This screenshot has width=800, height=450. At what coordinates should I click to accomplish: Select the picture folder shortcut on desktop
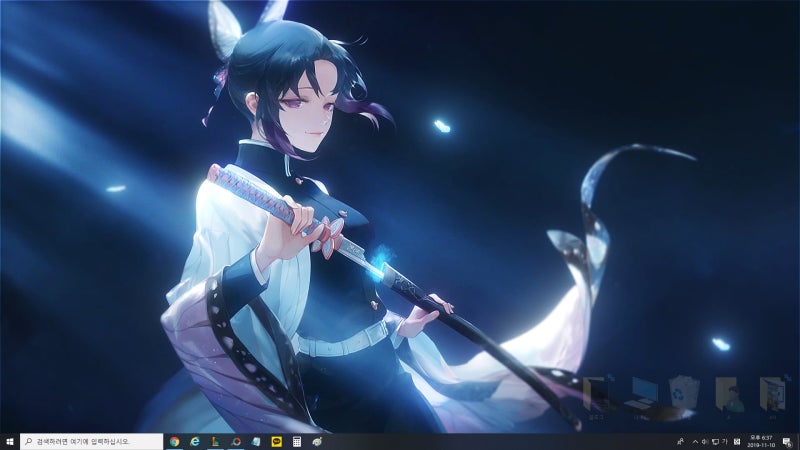click(772, 397)
